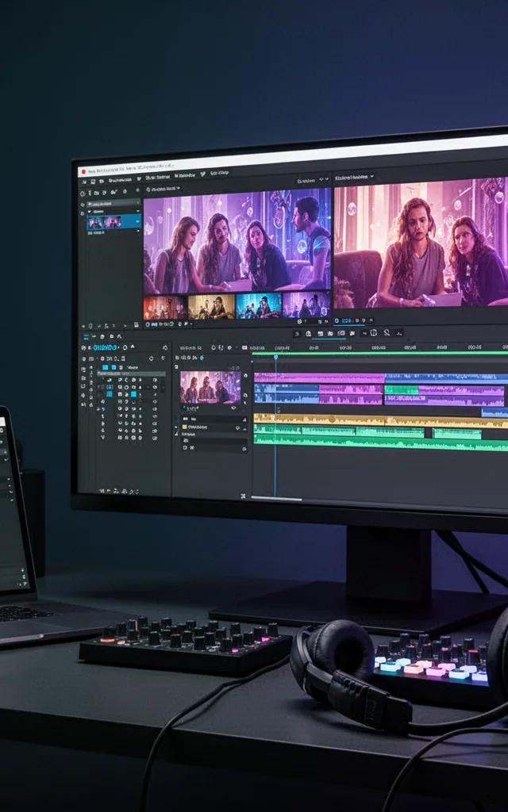Screen dimensions: 508x812
Task: Select the orange-red thumbnail below the source monitor
Action: pyautogui.click(x=165, y=307)
